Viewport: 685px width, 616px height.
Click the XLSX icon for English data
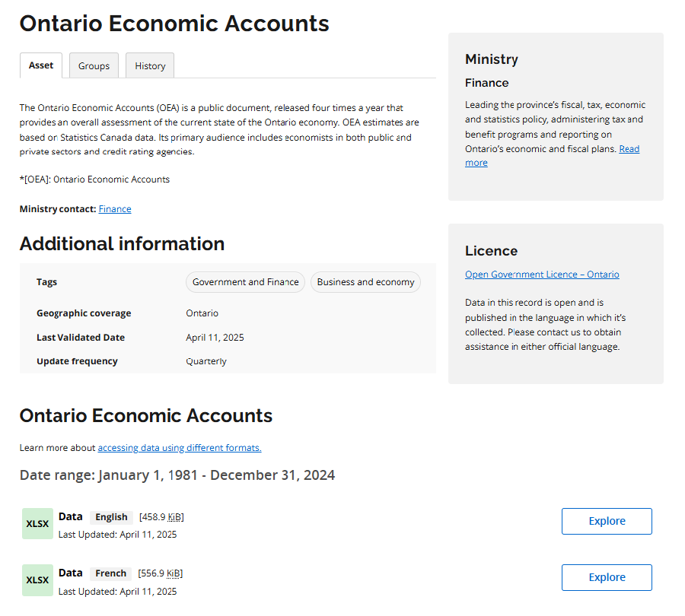tap(37, 524)
